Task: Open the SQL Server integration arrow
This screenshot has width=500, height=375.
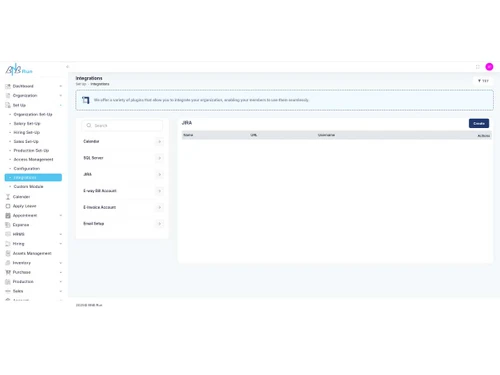Action: click(159, 158)
